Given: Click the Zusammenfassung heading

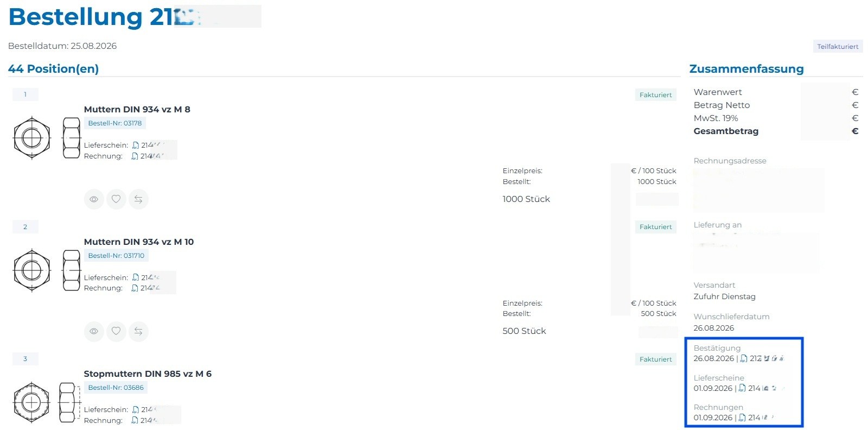Looking at the screenshot, I should tap(746, 69).
